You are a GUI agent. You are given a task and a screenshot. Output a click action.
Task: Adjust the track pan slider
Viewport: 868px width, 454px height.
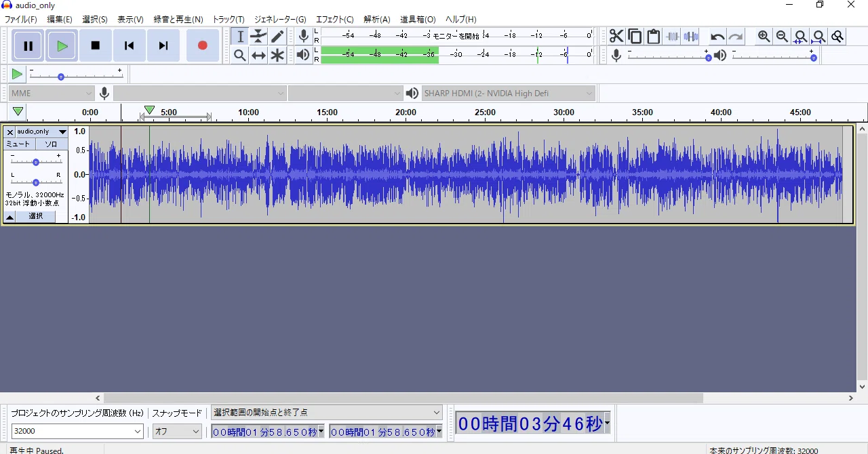(x=36, y=182)
